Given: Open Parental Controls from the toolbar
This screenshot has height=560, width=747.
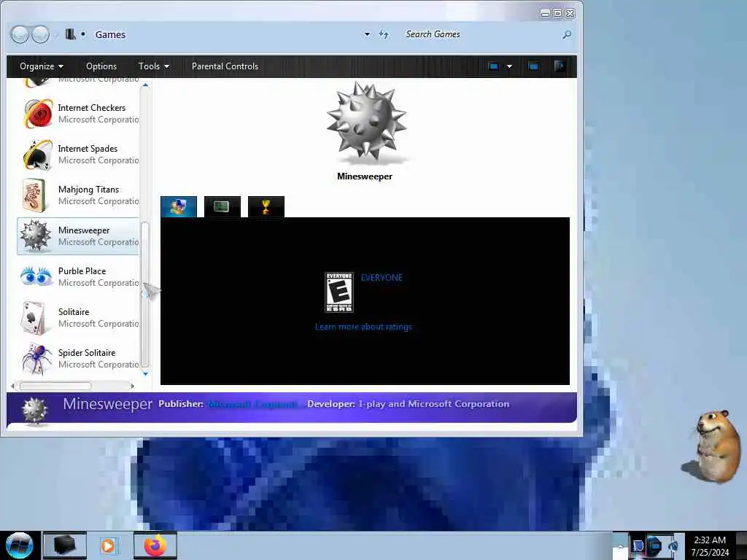Looking at the screenshot, I should click(225, 66).
